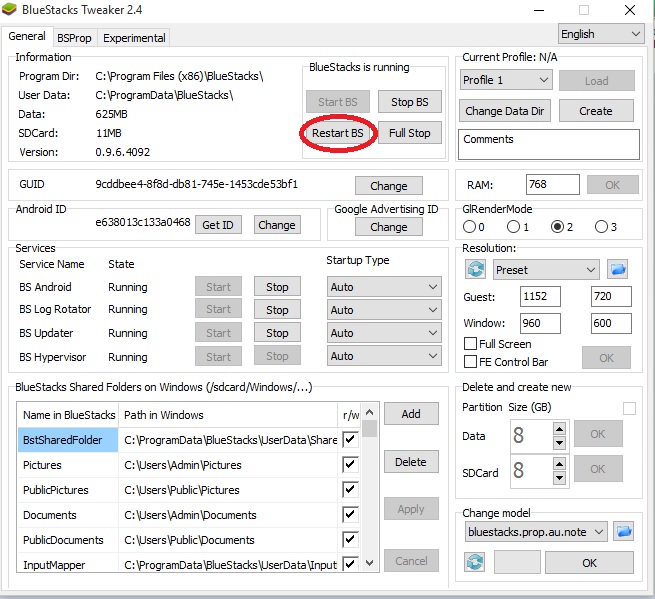This screenshot has width=655, height=599.
Task: Stop the BS Log Rotator service
Action: coord(277,310)
